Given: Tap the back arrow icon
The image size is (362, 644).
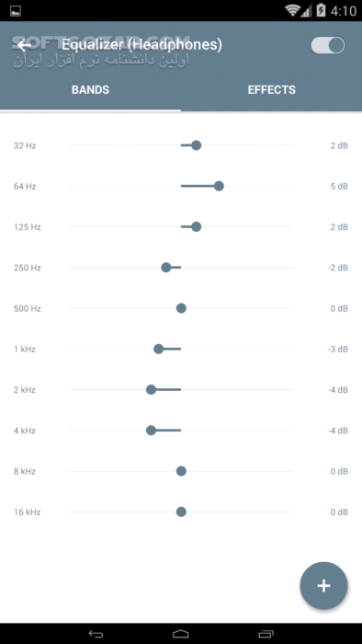Looking at the screenshot, I should click(25, 45).
